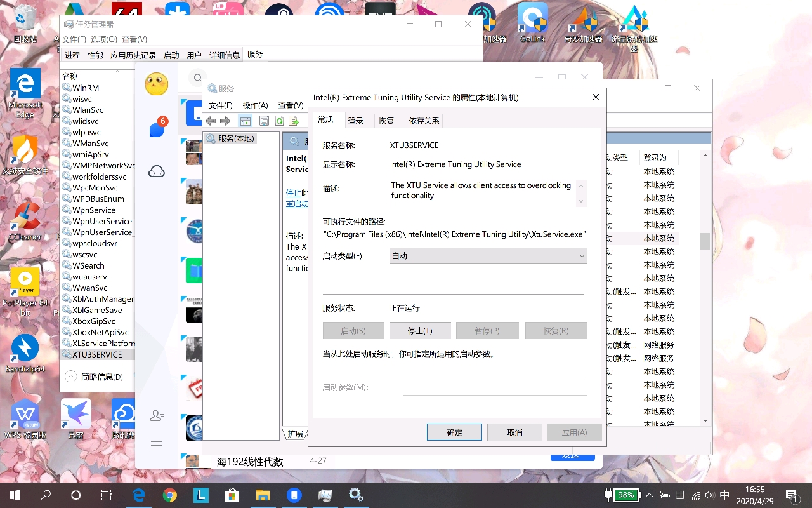Select XblGameSave service in Task Manager

point(97,310)
